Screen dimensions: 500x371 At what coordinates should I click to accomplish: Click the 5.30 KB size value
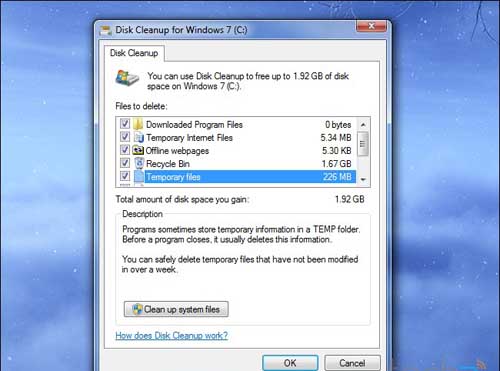337,151
